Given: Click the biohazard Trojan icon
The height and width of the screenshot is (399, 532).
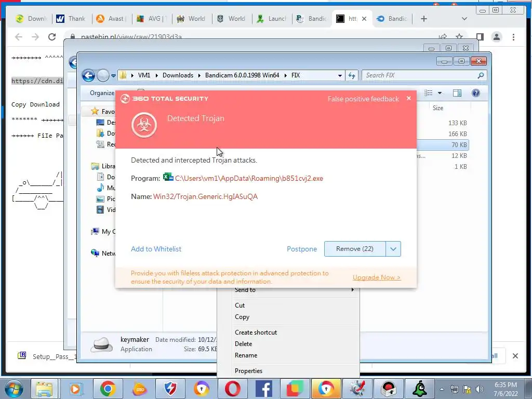Looking at the screenshot, I should [144, 125].
